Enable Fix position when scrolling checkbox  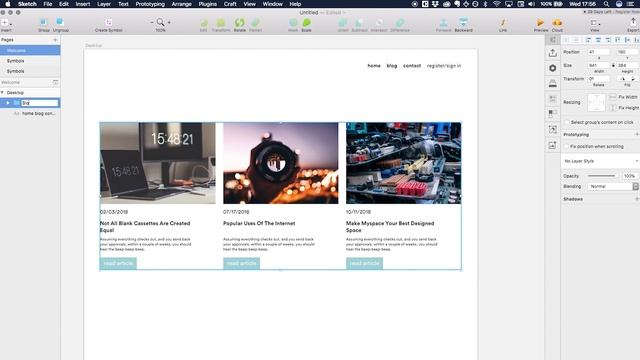[x=567, y=146]
